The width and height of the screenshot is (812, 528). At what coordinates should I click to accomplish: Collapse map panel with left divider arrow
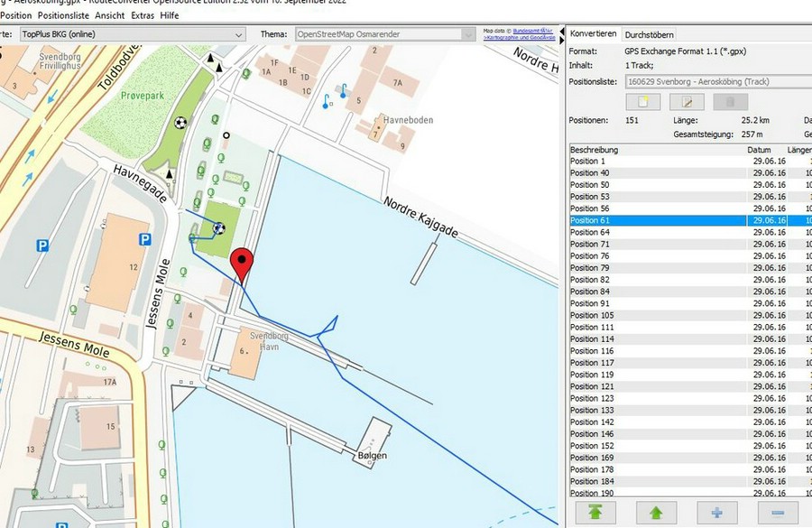click(x=562, y=30)
